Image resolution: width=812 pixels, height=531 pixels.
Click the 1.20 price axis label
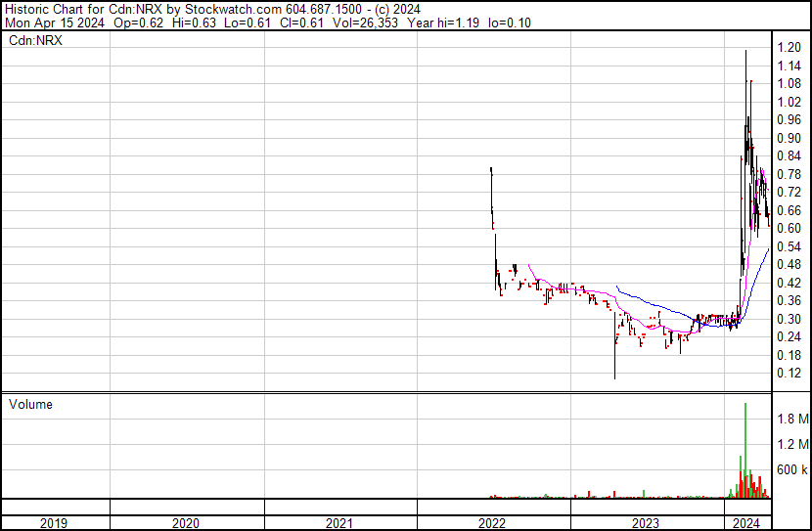pyautogui.click(x=789, y=47)
